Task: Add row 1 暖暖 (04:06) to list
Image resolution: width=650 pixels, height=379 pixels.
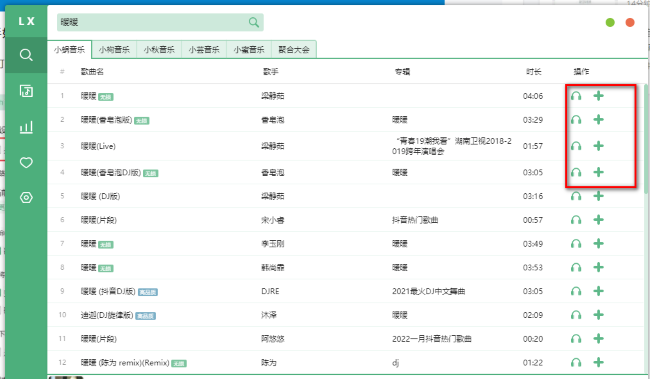Action: (598, 96)
